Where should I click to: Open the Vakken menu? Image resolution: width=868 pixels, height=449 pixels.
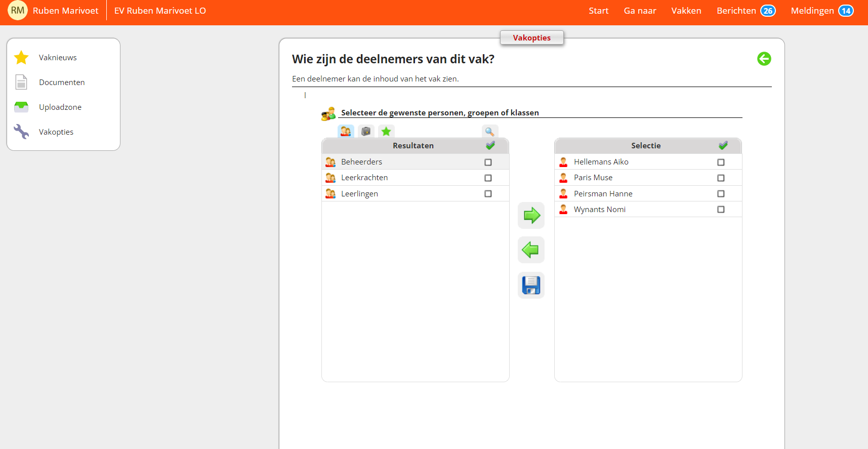pos(686,11)
